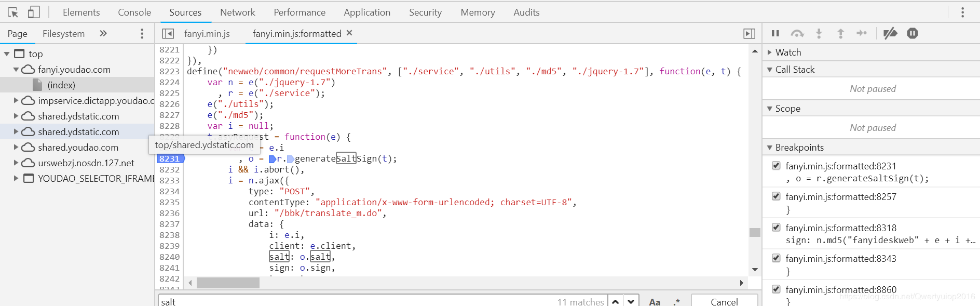Expand the Watch section
This screenshot has height=306, width=980.
pos(770,52)
